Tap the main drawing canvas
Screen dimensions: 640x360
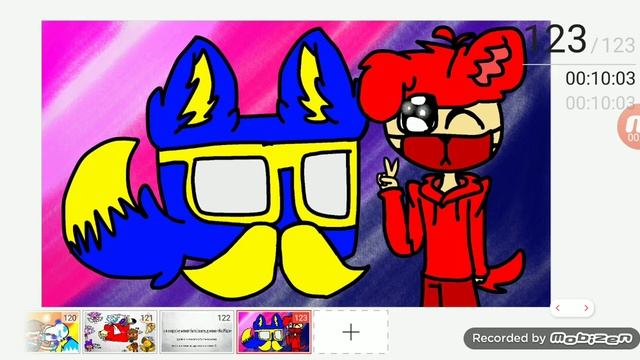(296, 163)
